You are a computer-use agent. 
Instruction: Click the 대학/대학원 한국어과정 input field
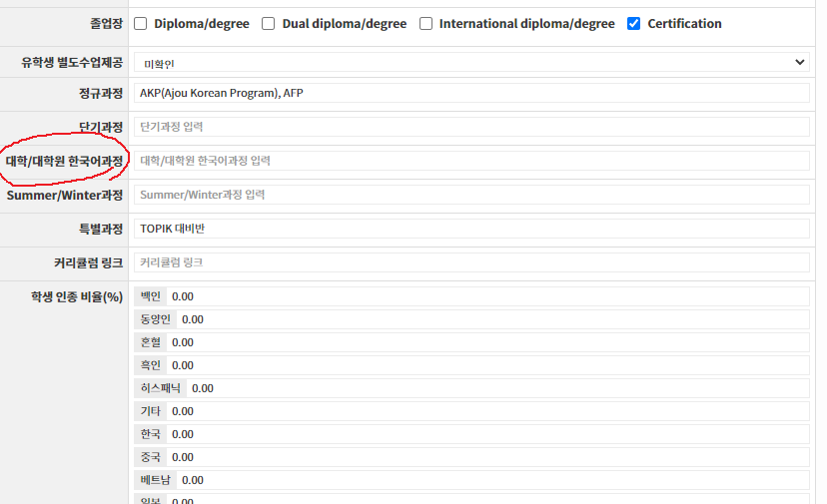pos(470,161)
